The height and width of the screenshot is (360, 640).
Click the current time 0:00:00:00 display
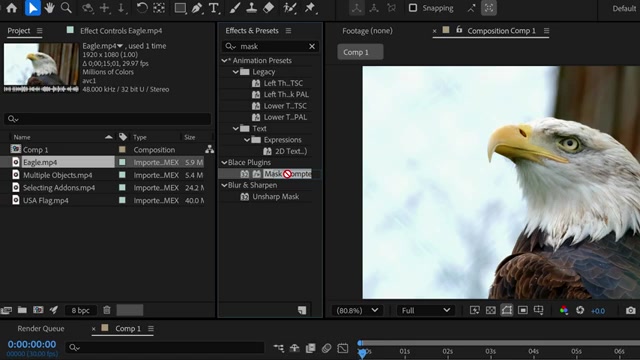click(32, 344)
